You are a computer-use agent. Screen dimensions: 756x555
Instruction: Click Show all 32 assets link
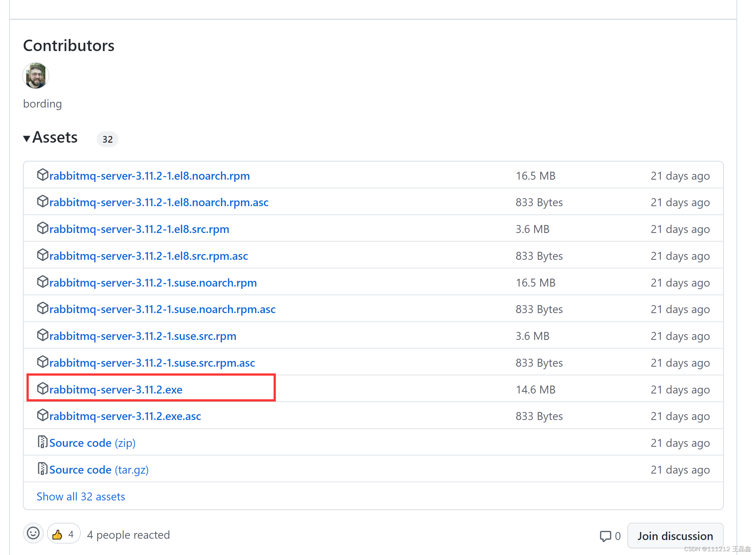click(x=81, y=496)
